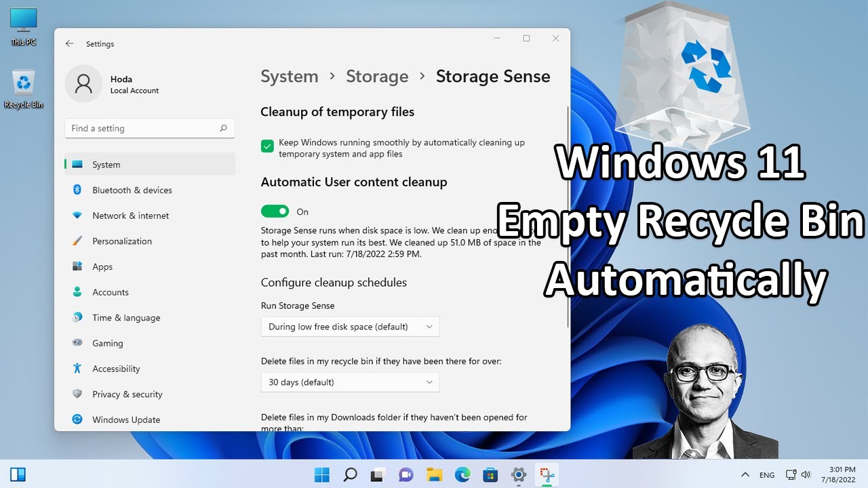Click System breadcrumb link

(290, 77)
